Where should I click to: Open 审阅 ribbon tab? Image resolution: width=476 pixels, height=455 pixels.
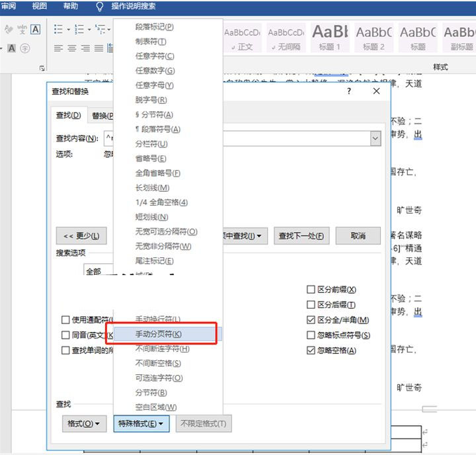9,6
